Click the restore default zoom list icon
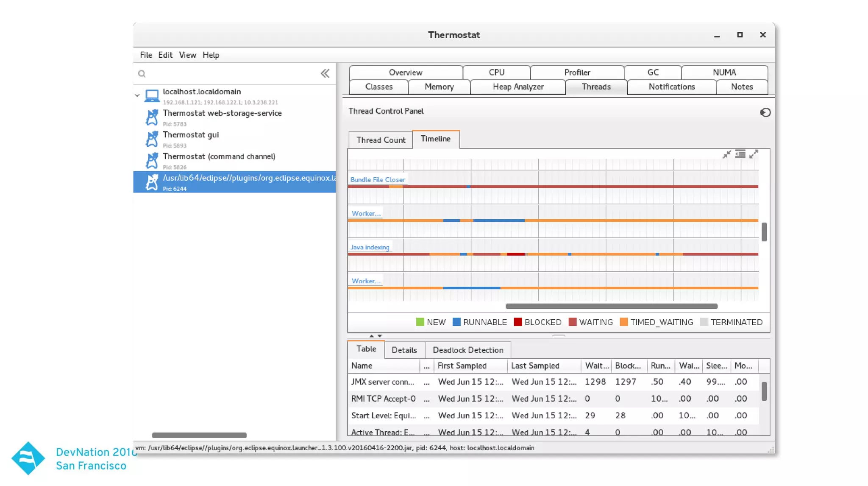 [740, 154]
